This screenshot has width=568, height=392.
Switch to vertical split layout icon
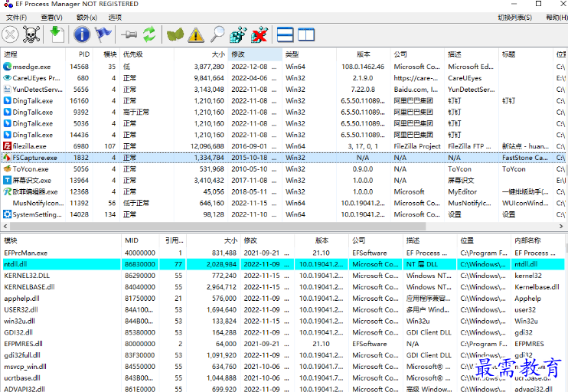point(306,34)
